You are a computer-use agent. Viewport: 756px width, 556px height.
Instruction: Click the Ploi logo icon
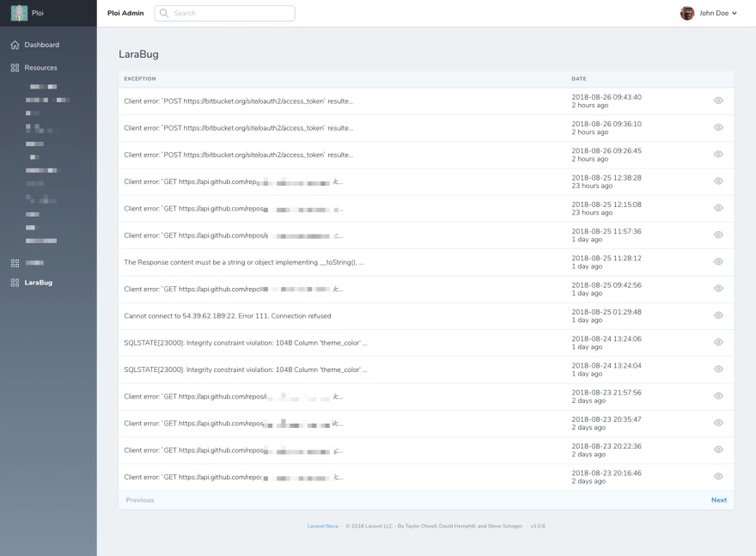point(19,13)
